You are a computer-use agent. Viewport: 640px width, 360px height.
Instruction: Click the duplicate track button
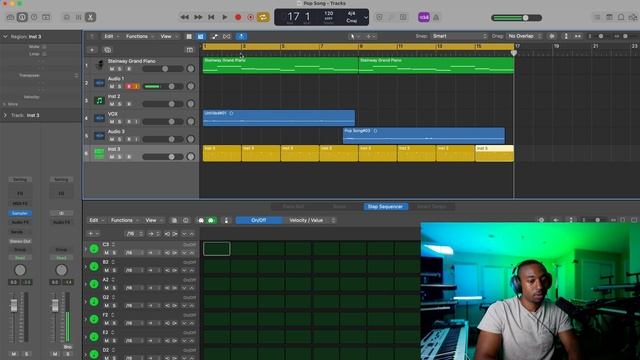(107, 50)
